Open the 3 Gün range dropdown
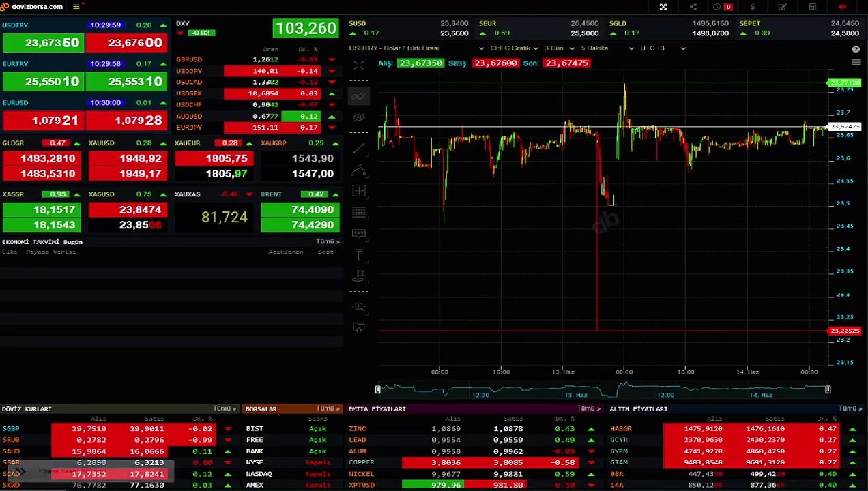 point(558,48)
